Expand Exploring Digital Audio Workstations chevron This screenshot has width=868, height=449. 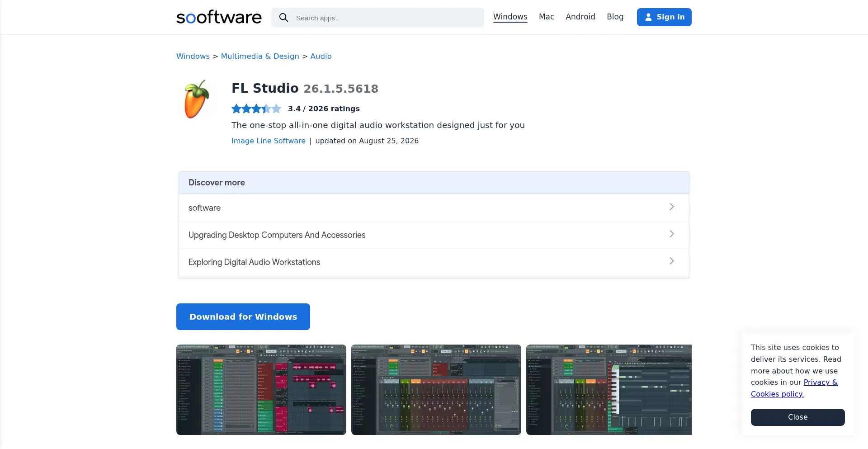coord(672,261)
